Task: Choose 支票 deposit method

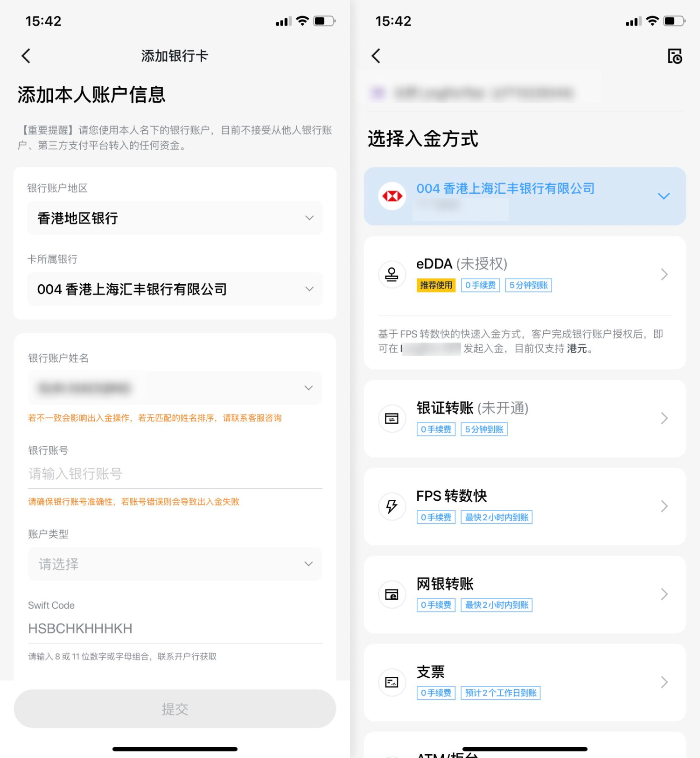Action: click(x=525, y=682)
